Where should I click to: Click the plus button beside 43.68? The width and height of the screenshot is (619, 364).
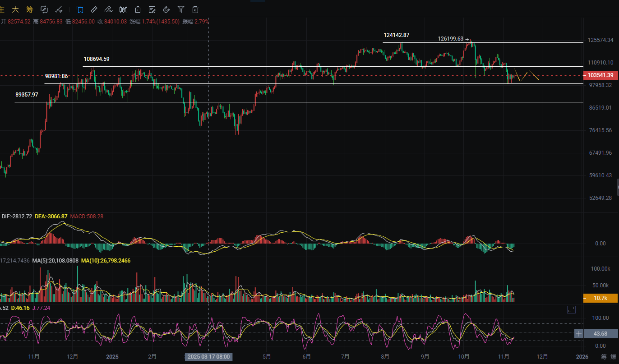(579, 334)
